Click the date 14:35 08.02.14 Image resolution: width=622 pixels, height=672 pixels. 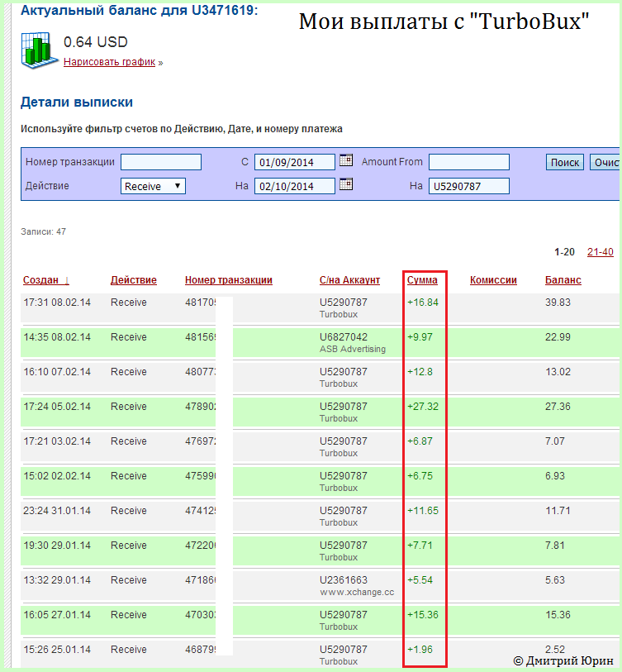pyautogui.click(x=57, y=337)
